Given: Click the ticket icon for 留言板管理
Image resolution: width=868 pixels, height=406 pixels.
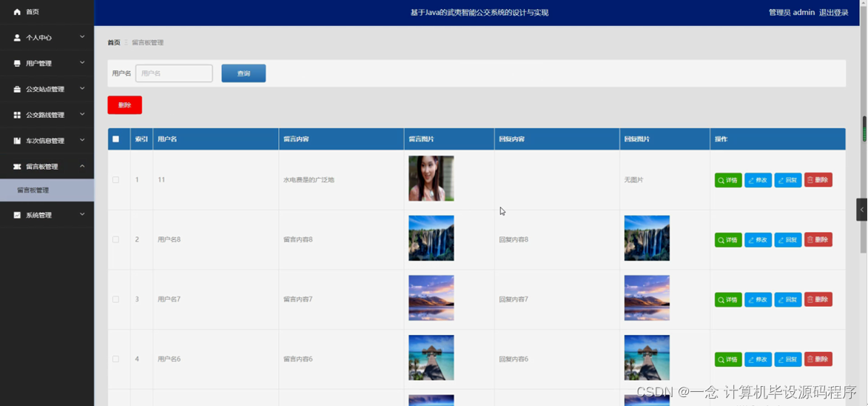Looking at the screenshot, I should tap(16, 167).
